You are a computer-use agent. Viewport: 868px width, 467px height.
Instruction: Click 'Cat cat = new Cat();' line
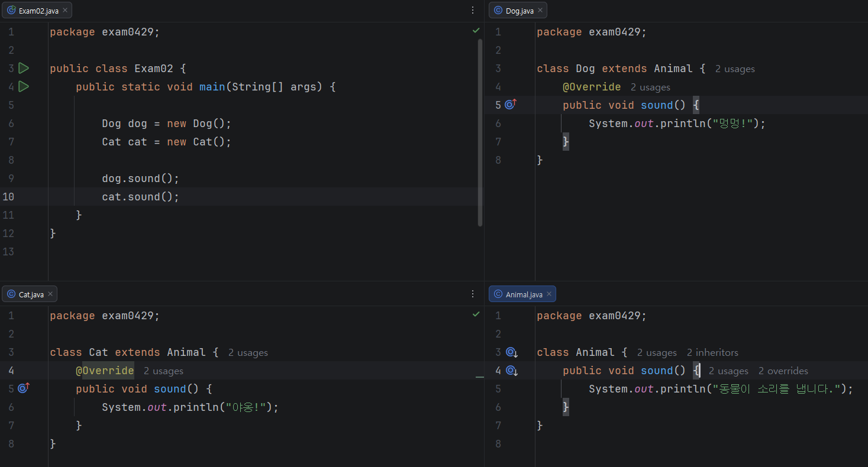click(x=166, y=142)
